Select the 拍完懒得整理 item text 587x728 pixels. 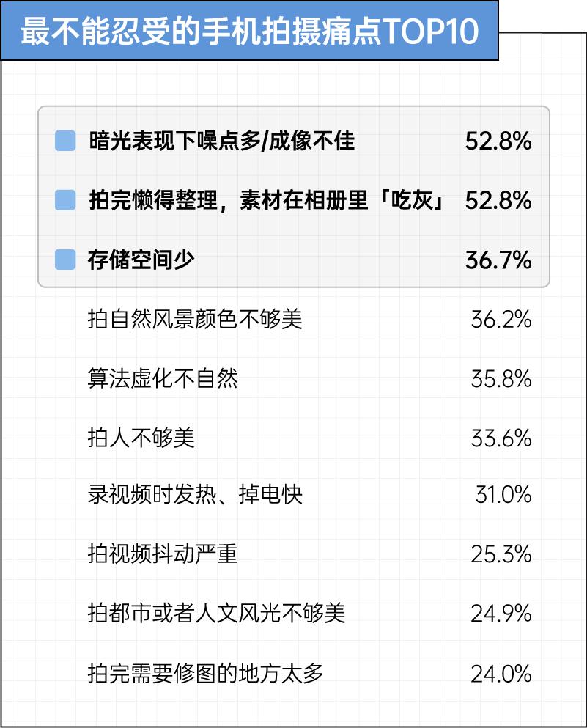267,200
